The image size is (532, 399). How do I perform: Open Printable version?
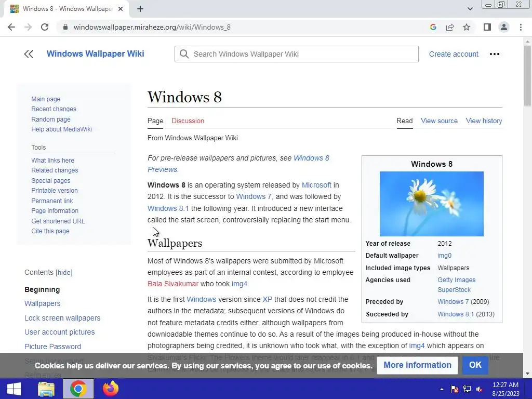pyautogui.click(x=54, y=190)
